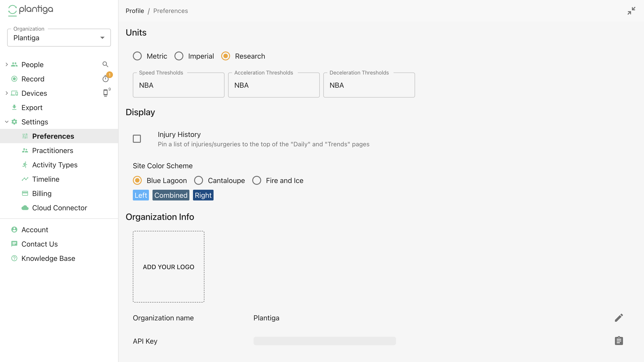This screenshot has width=644, height=362.
Task: Open the Knowledge Base link
Action: (x=48, y=258)
